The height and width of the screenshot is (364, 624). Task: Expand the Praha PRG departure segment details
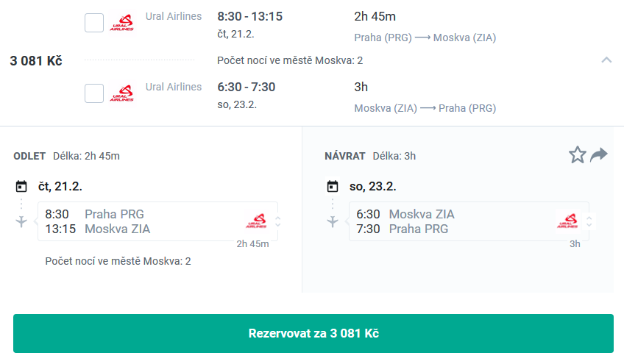pos(277,221)
